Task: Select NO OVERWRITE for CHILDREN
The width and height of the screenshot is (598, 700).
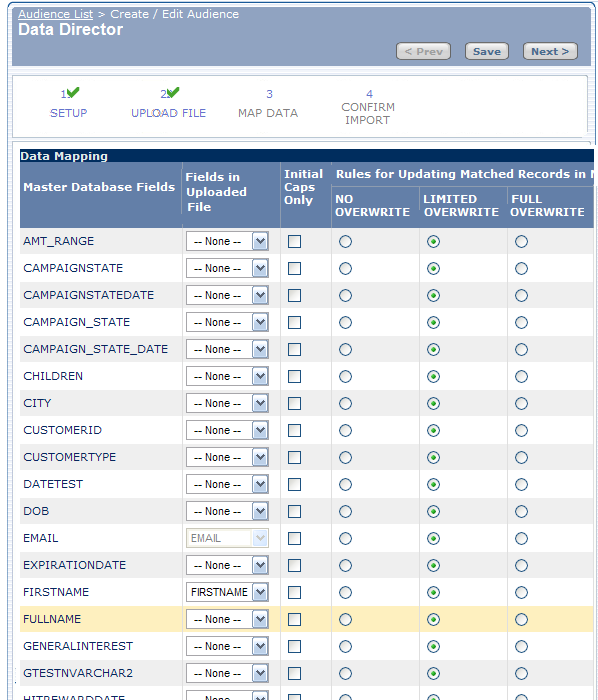Action: 345,376
